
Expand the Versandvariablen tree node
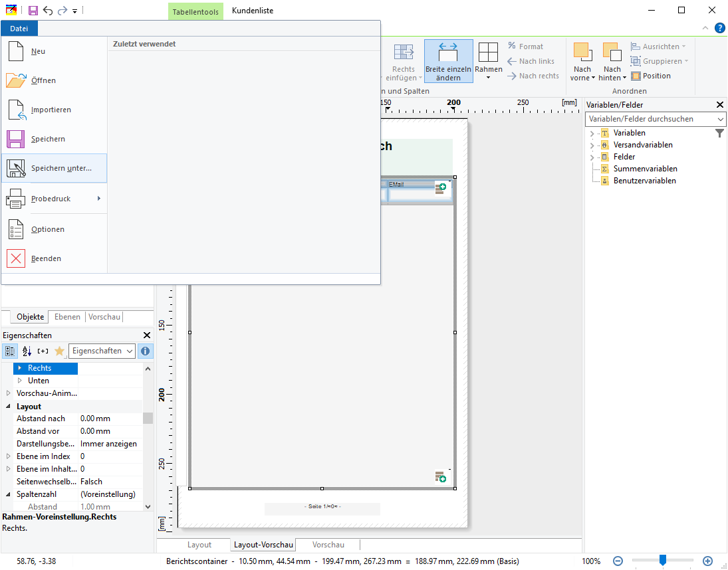click(592, 145)
